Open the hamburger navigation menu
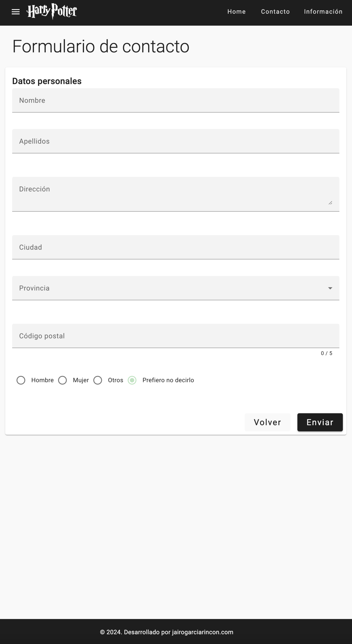 (x=16, y=12)
